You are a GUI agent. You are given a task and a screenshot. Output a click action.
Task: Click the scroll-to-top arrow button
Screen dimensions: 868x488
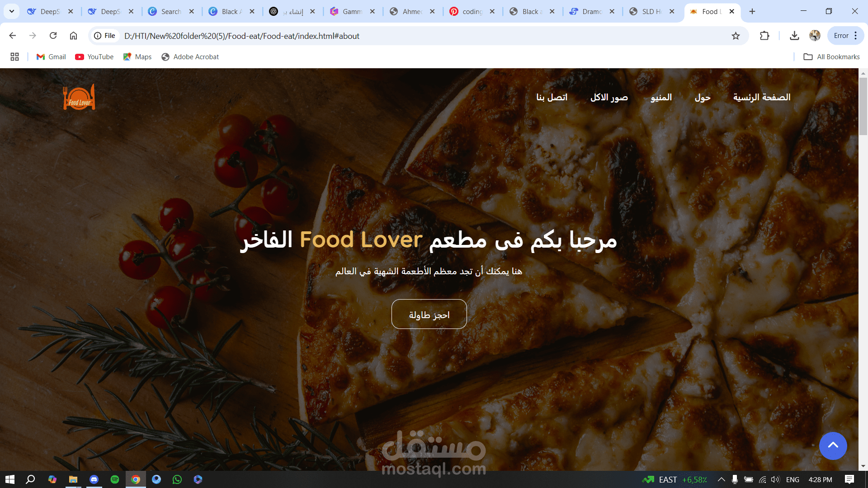(833, 446)
